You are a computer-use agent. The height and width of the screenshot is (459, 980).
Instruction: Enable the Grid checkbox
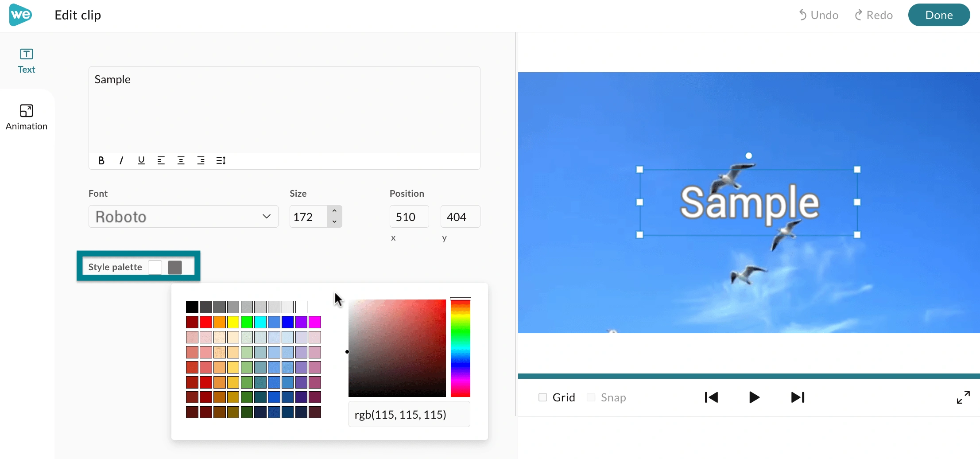pyautogui.click(x=542, y=397)
